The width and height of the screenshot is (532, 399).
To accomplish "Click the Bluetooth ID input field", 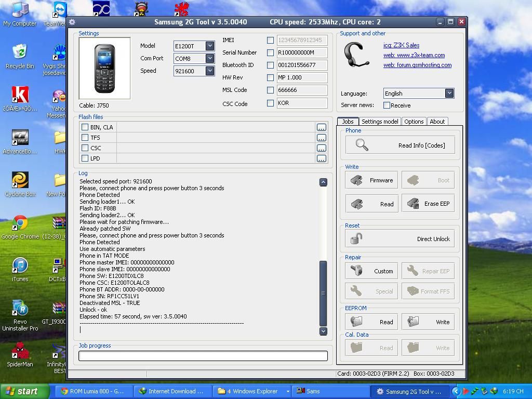I will [302, 65].
